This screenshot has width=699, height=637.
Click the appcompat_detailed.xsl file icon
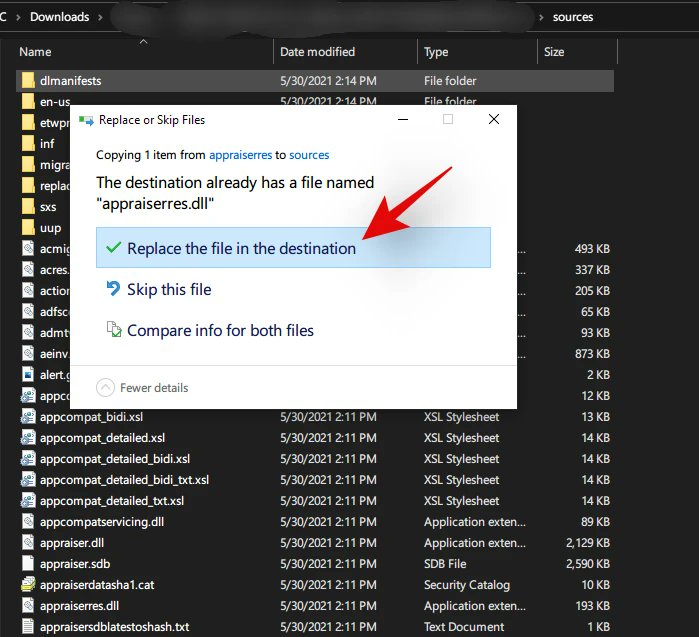28,437
